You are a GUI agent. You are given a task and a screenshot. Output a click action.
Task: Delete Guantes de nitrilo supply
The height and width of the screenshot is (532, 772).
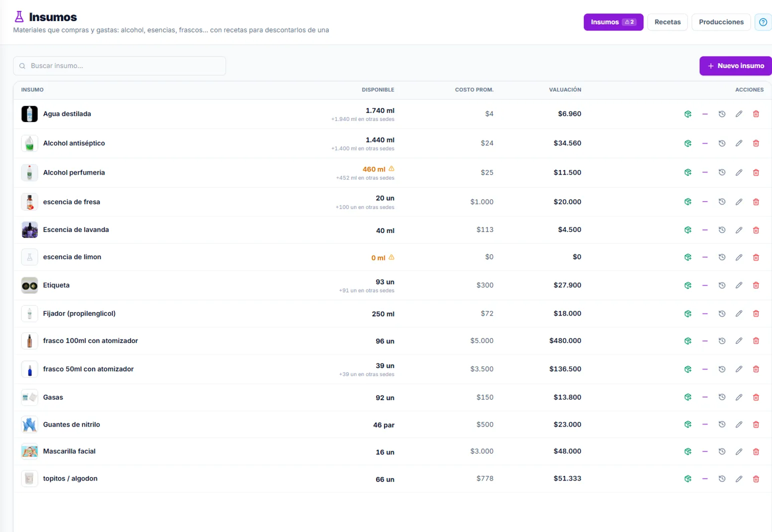[756, 424]
